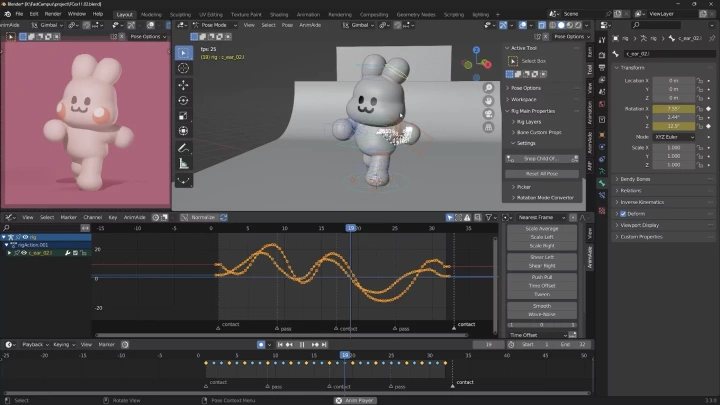Select the Annotate tool
The width and height of the screenshot is (720, 405).
click(183, 148)
